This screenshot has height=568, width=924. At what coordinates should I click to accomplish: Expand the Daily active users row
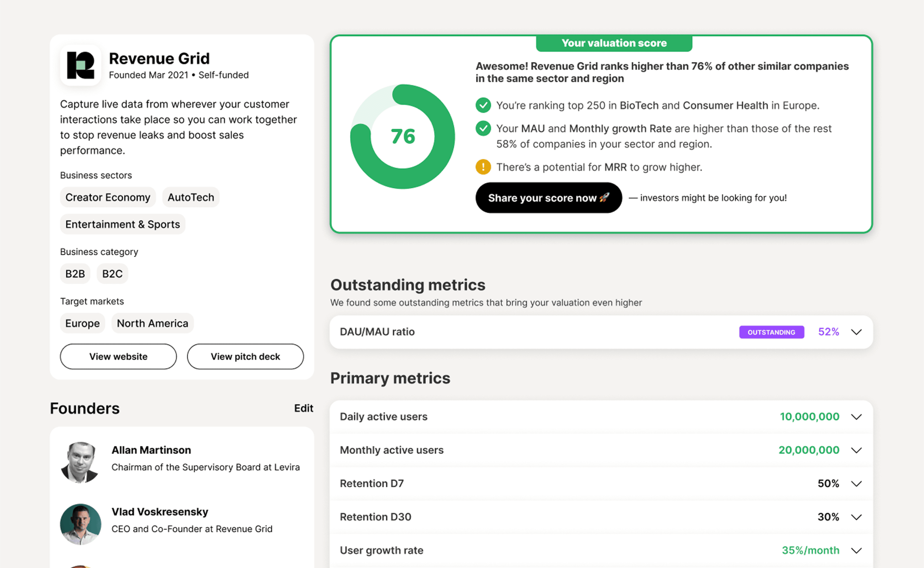(x=856, y=417)
